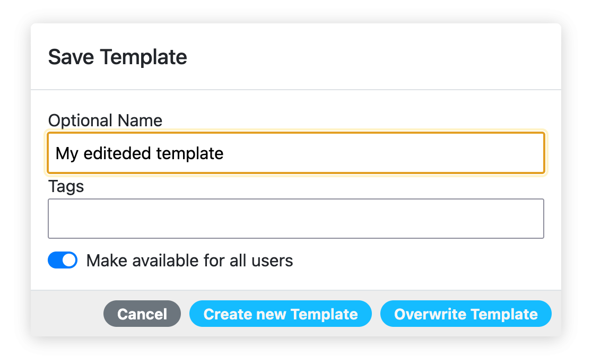Disable the Make available for all users toggle
The height and width of the screenshot is (364, 592).
(x=63, y=261)
